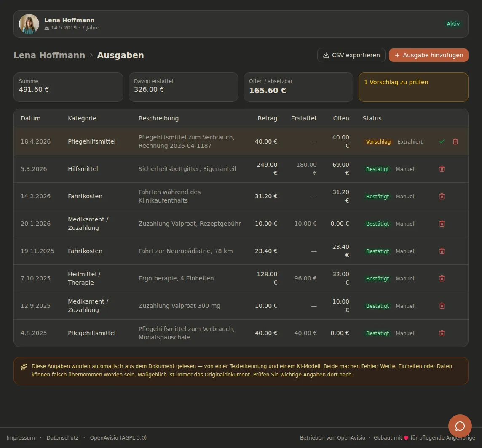Open the '1 Vorschlag zu prüfen' card
The image size is (482, 448).
tap(413, 87)
